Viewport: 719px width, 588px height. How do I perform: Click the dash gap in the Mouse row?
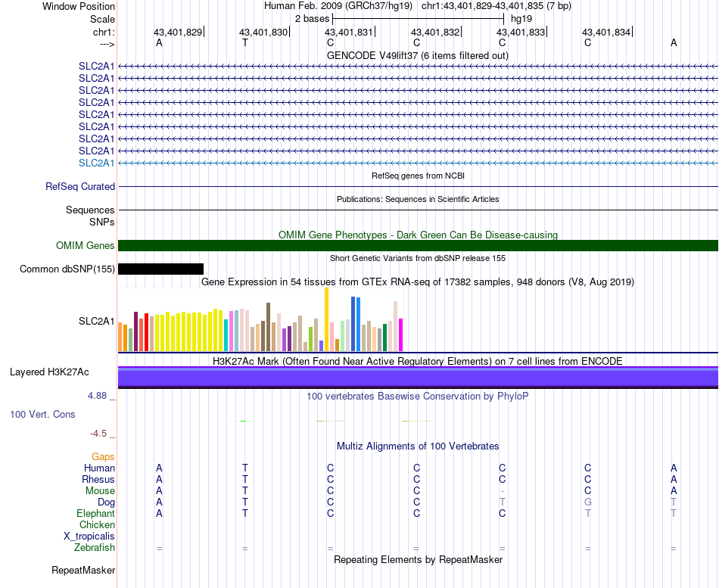pos(503,491)
